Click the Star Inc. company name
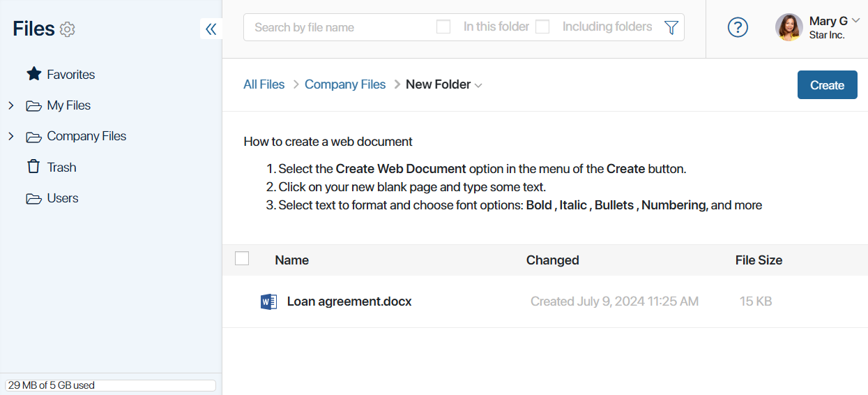Image resolution: width=868 pixels, height=395 pixels. (827, 35)
